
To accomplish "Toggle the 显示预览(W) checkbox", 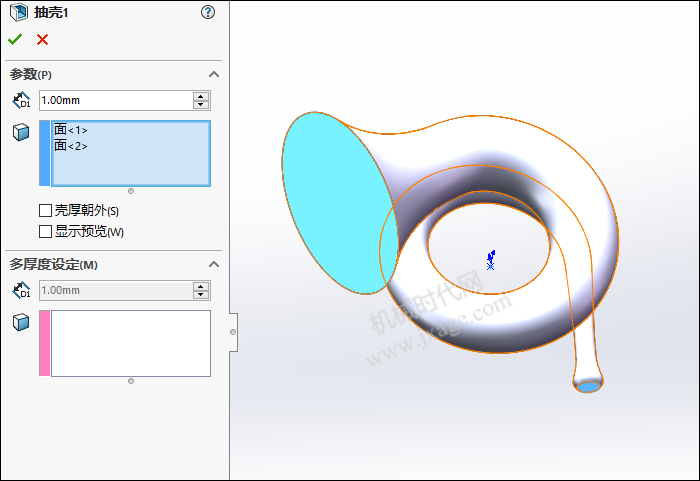I will [x=45, y=232].
